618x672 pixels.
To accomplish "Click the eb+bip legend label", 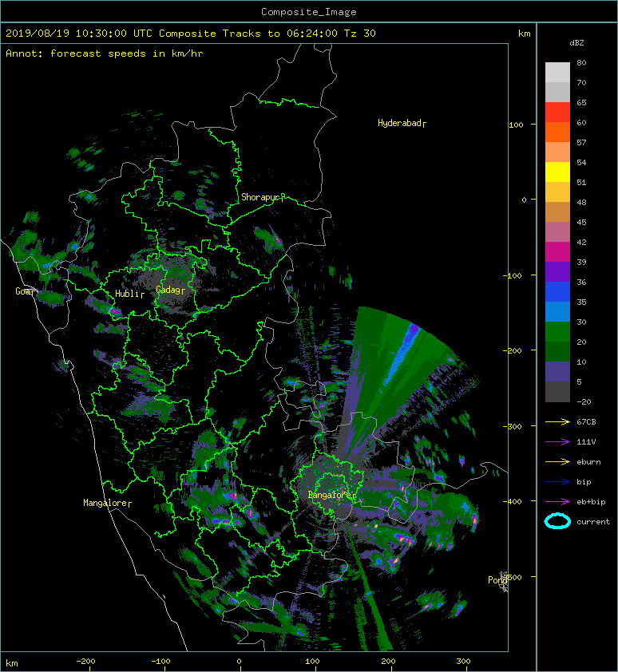I will pyautogui.click(x=591, y=502).
